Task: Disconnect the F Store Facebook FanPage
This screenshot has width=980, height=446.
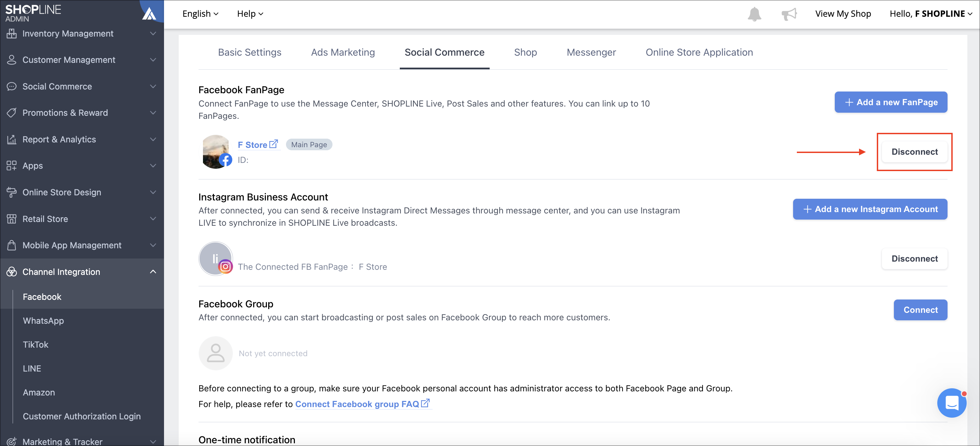Action: 915,152
